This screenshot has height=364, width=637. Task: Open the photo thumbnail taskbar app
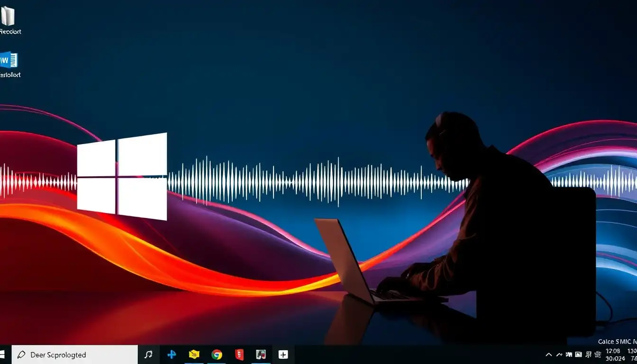[261, 355]
